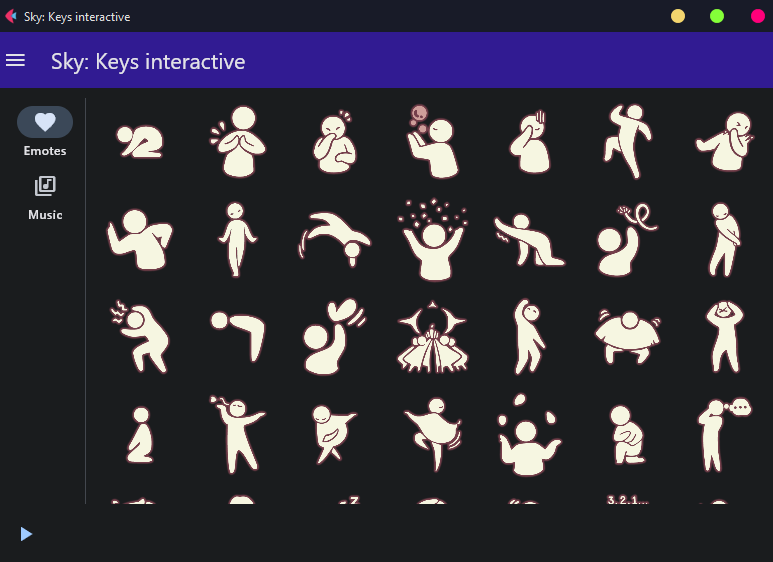773x562 pixels.
Task: Select the facepalm emote
Action: (530, 142)
